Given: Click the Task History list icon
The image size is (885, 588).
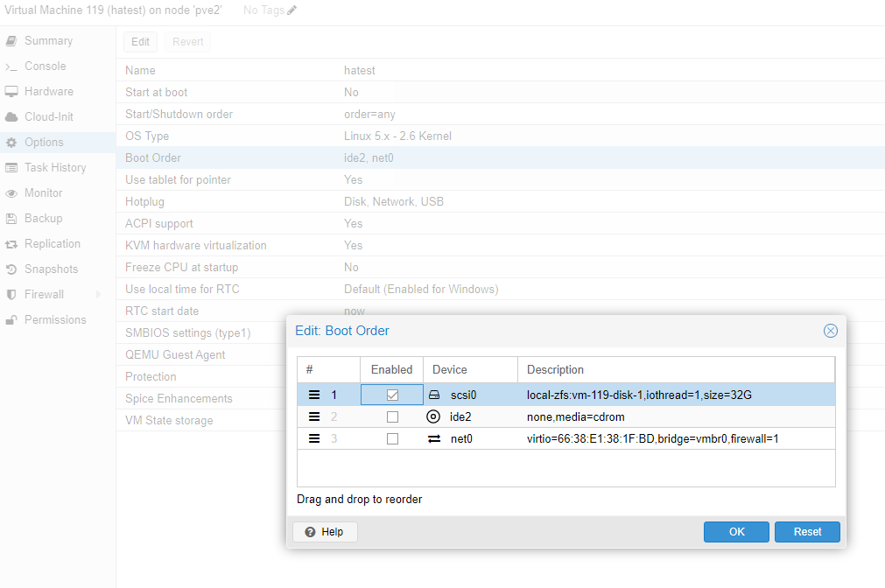Looking at the screenshot, I should click(x=11, y=168).
